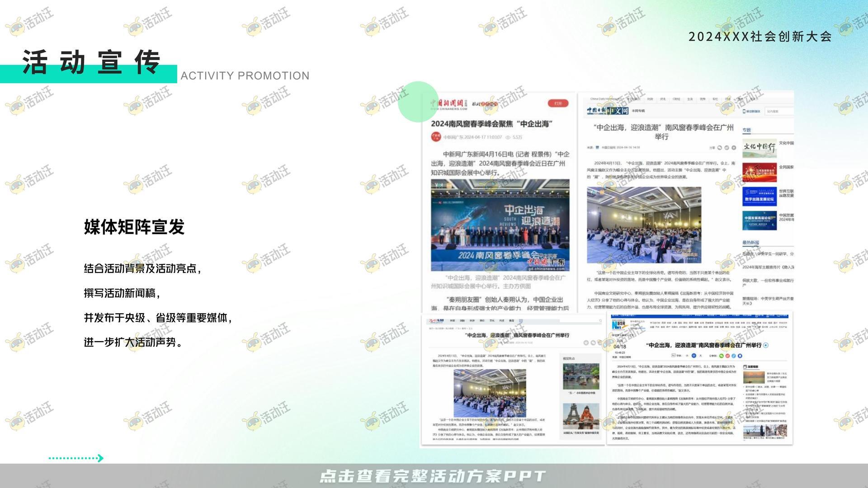The image size is (868, 488).
Task: Click the 数字丝路发展论坛 blue banner thumbnail
Action: 759,196
